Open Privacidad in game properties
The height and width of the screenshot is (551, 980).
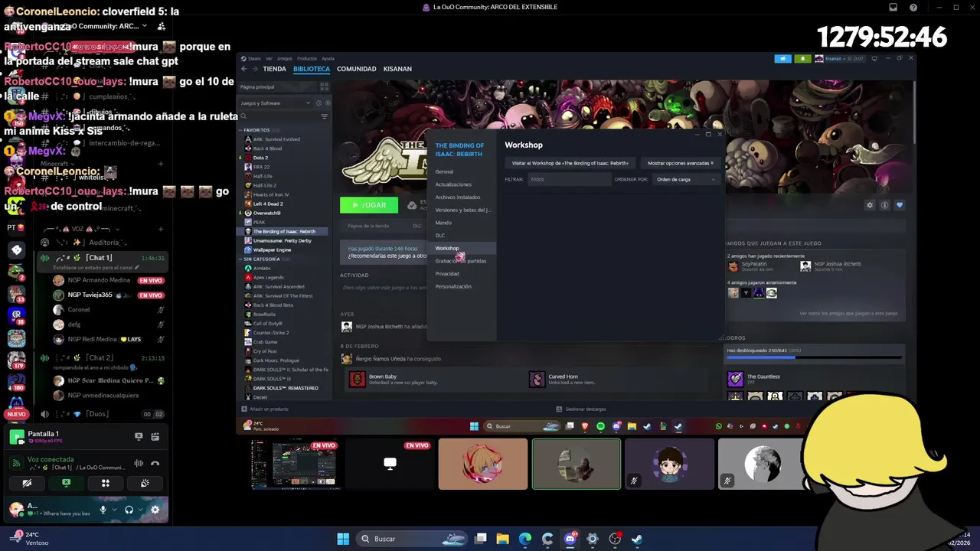[447, 274]
